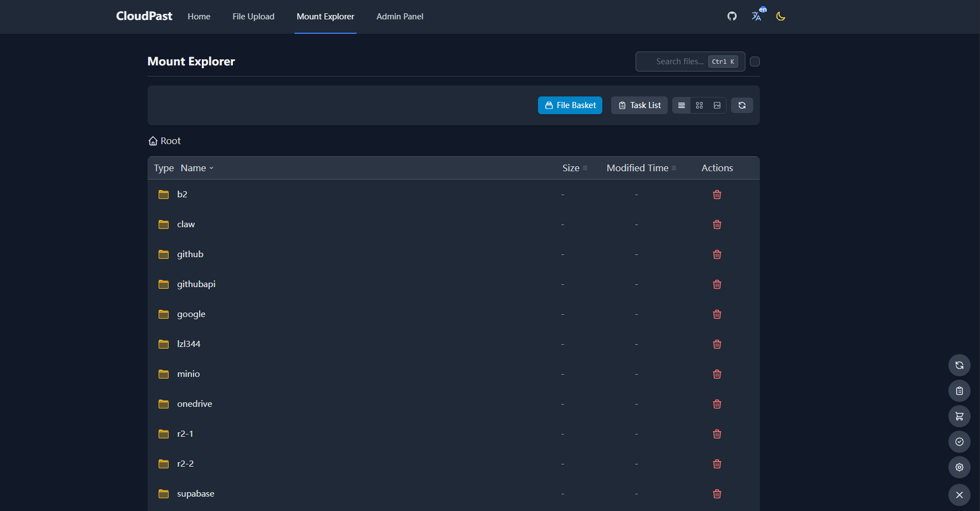Delete the google folder
Image resolution: width=980 pixels, height=511 pixels.
(717, 314)
